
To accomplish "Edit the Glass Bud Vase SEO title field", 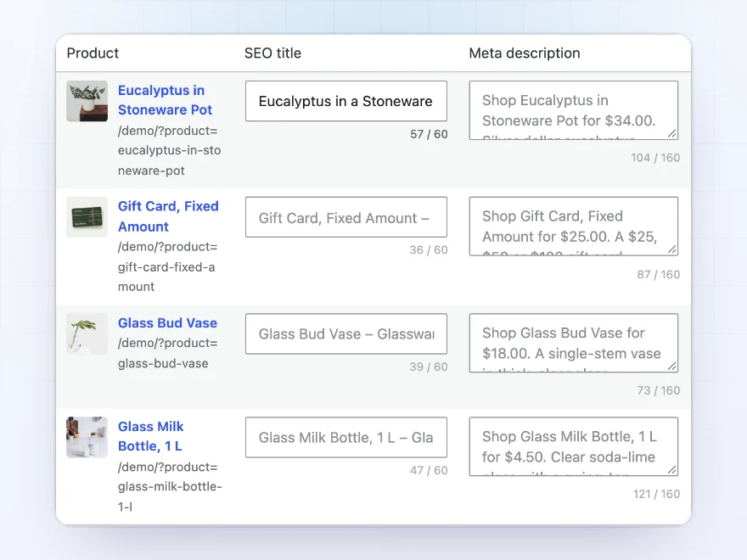I will 346,333.
